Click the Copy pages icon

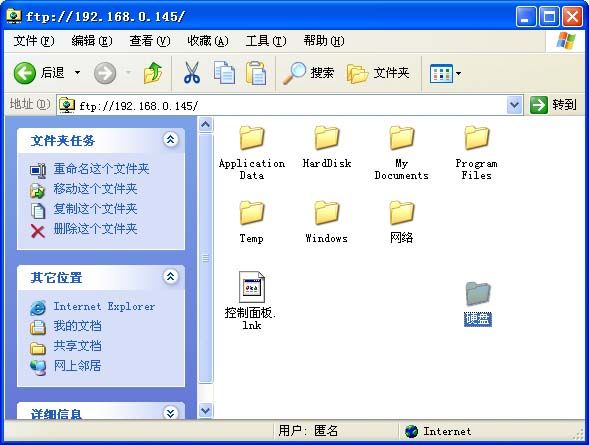click(x=224, y=72)
